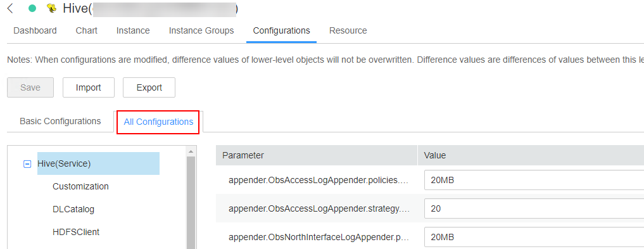Select HDFSClient in the tree
Viewport: 644px width, 249px height.
pos(76,232)
